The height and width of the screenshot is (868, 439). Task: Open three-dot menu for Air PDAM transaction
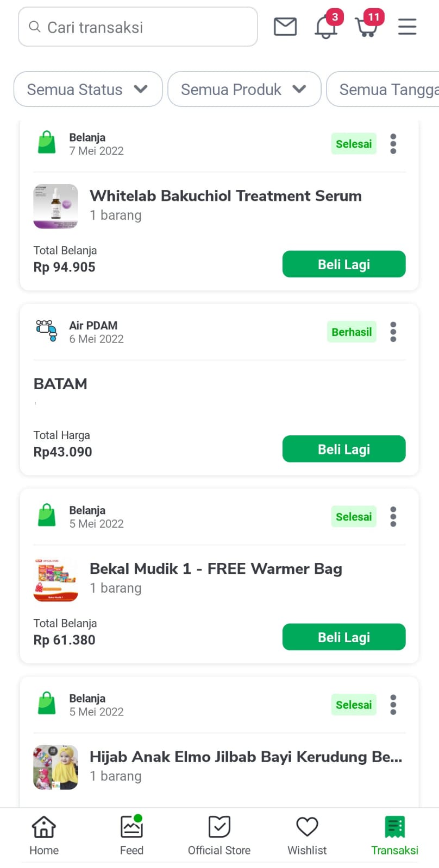(x=393, y=332)
